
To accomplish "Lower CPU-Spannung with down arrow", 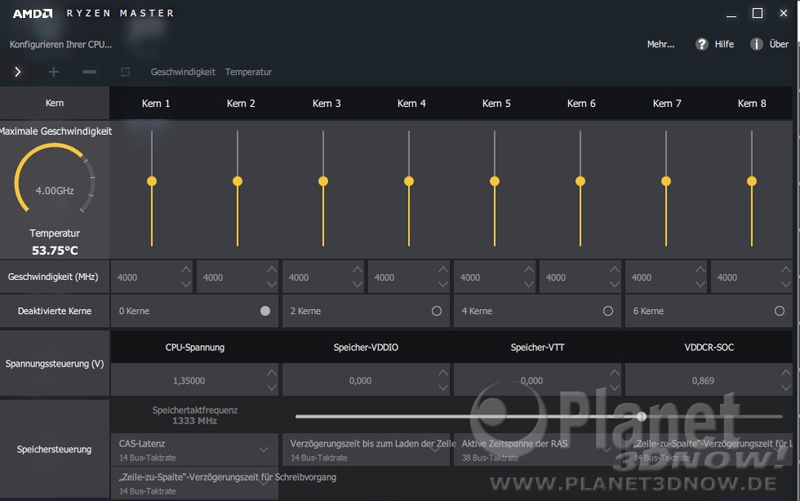I will (x=272, y=388).
